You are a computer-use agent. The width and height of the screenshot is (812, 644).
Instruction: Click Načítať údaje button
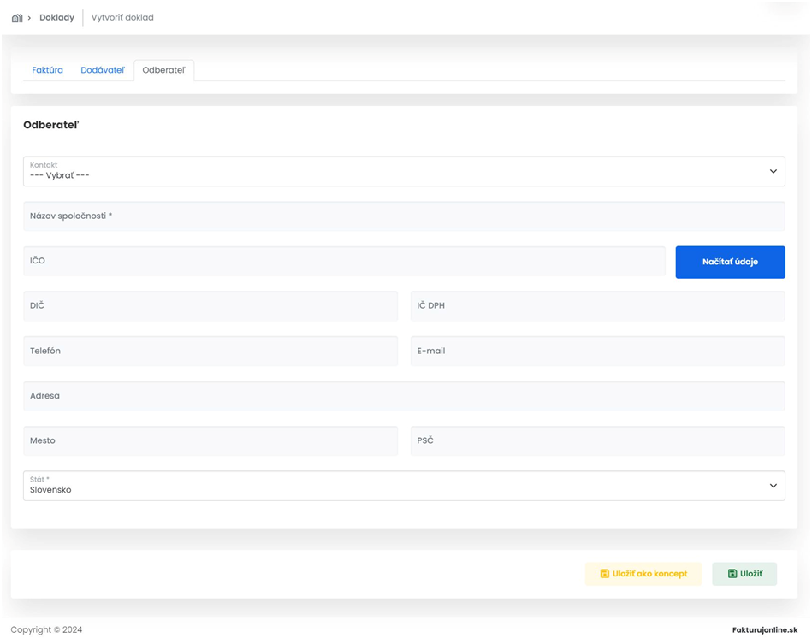[x=730, y=262]
